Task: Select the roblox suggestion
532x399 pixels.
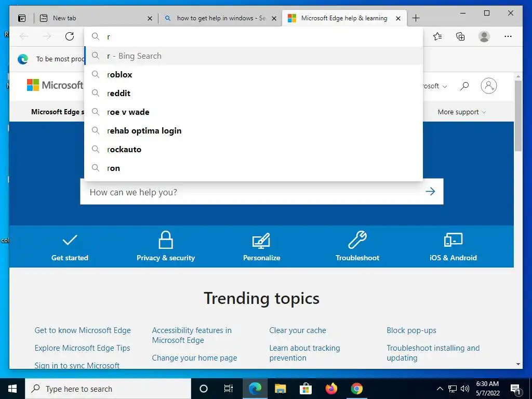Action: [x=254, y=74]
